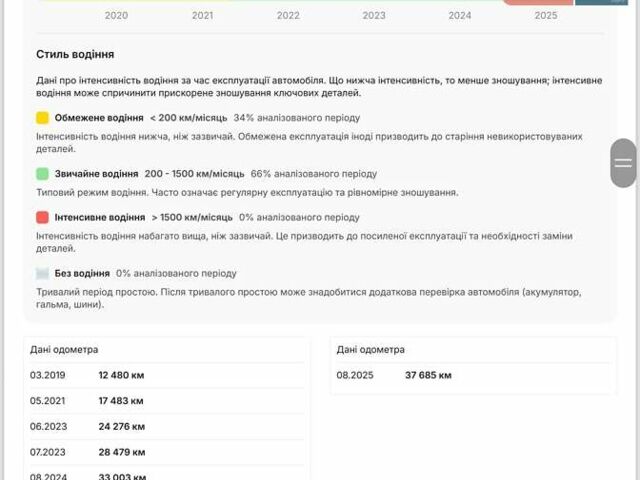The width and height of the screenshot is (640, 480).
Task: Click 'Без водіння' label
Action: [82, 273]
